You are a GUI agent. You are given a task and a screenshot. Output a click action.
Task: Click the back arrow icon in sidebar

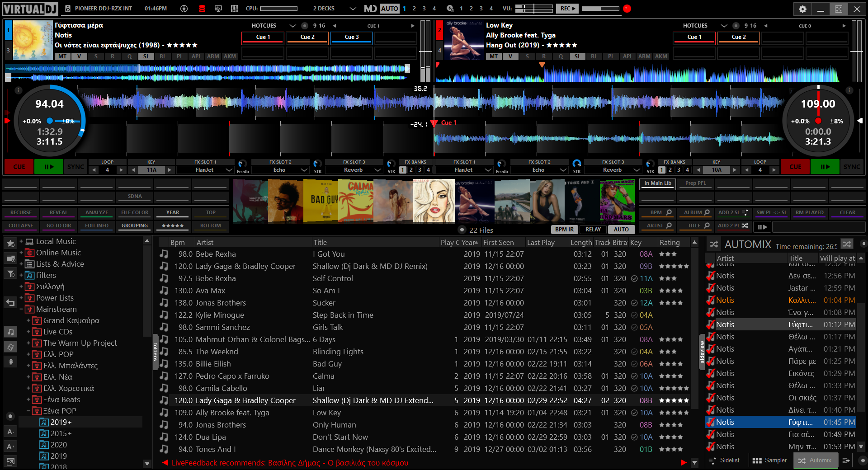coord(10,302)
